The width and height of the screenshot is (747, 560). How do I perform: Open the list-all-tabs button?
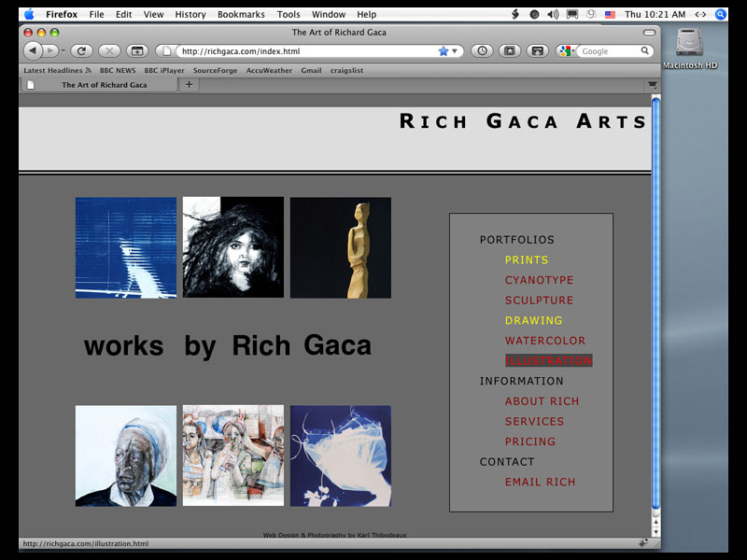(x=652, y=85)
